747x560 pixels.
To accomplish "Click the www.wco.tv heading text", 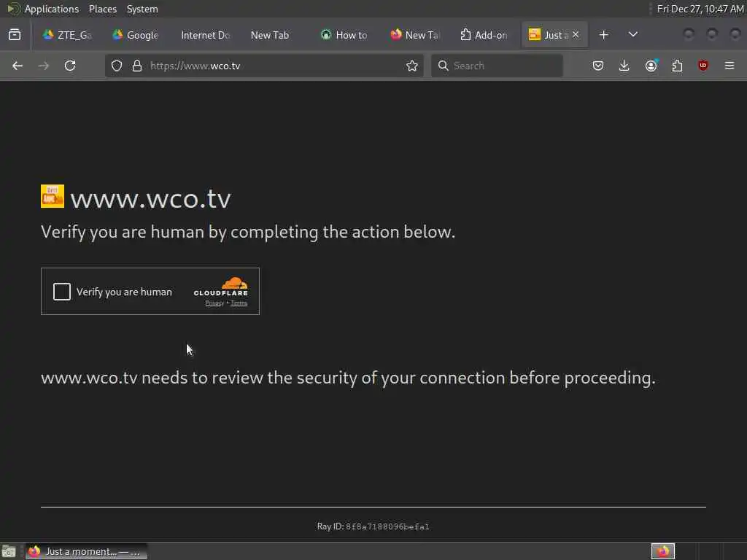I will (x=150, y=198).
